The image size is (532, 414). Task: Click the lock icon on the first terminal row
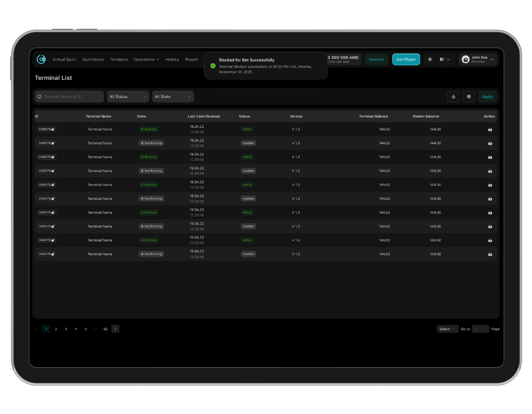[x=490, y=129]
